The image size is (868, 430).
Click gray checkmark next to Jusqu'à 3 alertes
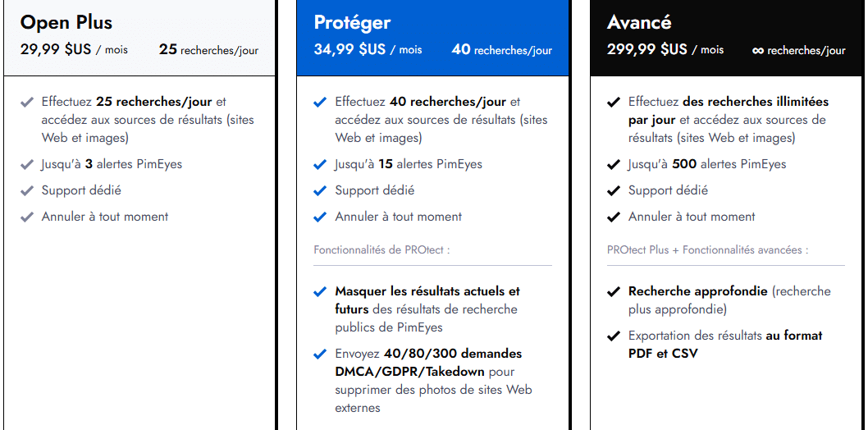pyautogui.click(x=27, y=165)
